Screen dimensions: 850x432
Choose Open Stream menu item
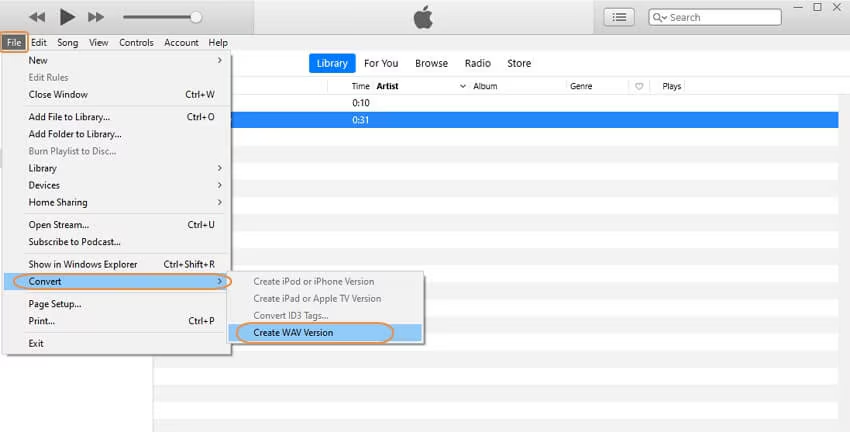coord(117,224)
